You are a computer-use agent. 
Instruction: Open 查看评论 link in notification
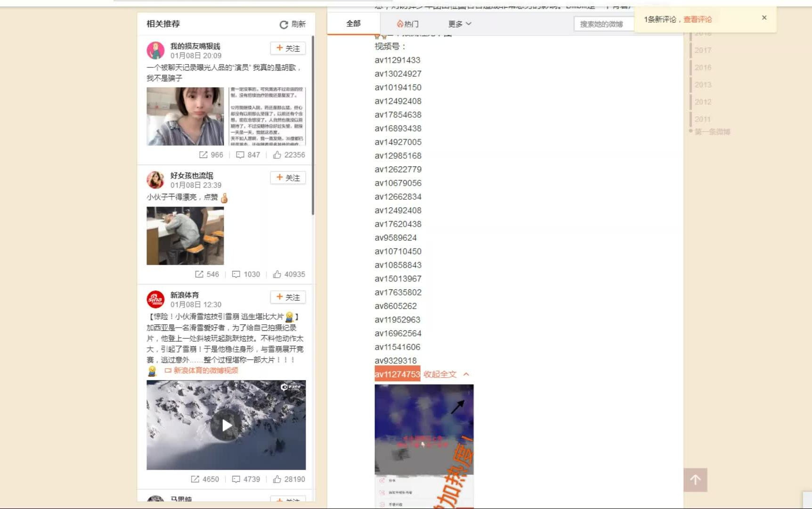tap(698, 19)
